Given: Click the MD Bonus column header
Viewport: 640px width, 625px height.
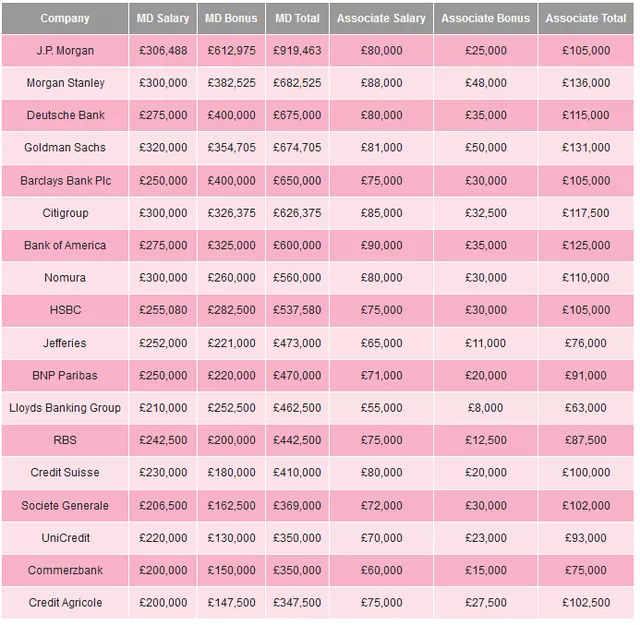Looking at the screenshot, I should [231, 18].
